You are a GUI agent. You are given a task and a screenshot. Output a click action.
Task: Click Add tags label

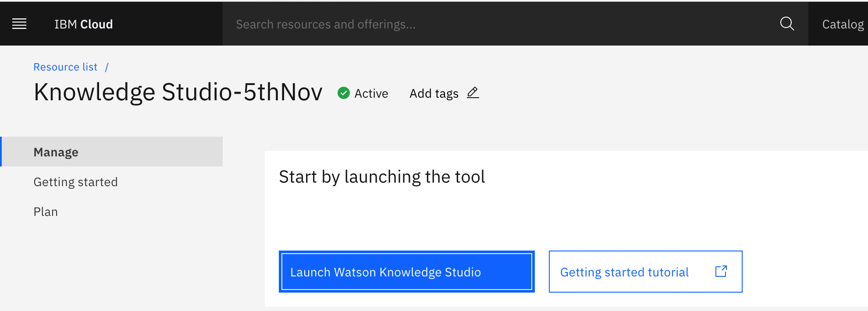click(x=434, y=93)
